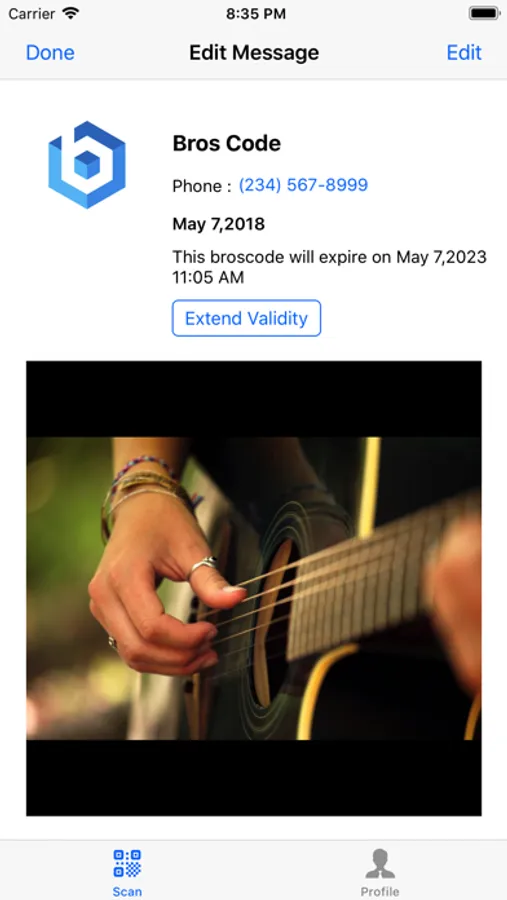Tap the May 7,2018 date label
Viewport: 507px width, 900px height.
pos(219,224)
